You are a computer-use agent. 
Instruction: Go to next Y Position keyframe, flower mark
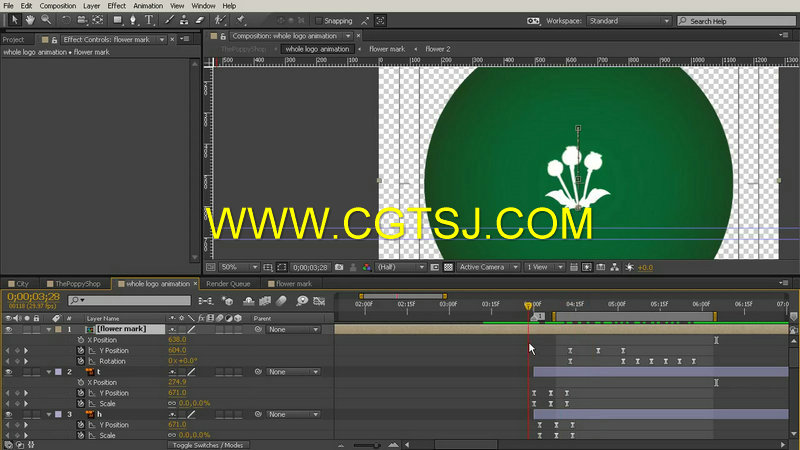coord(26,351)
